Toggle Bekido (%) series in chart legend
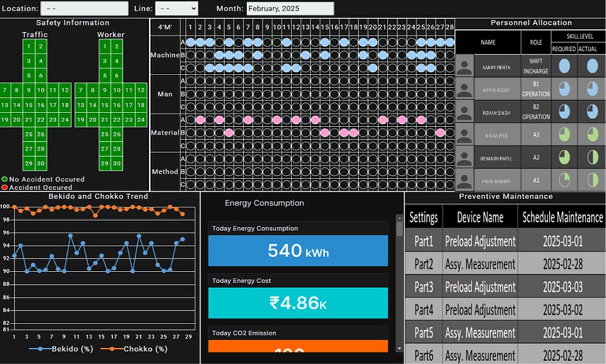606x364 pixels. 62,349
